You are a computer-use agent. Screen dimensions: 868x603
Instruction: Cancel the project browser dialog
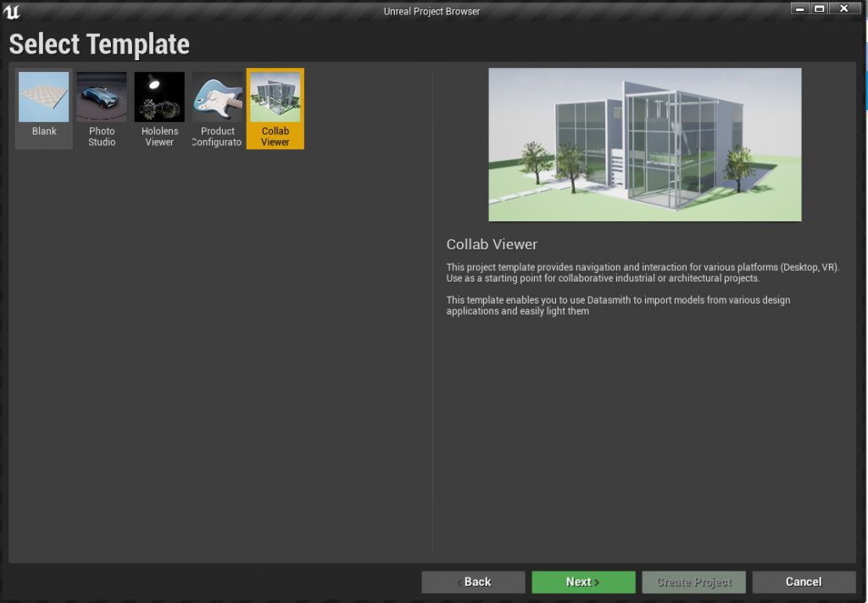(x=804, y=582)
